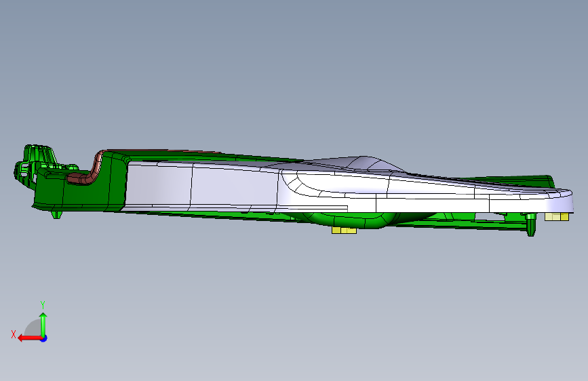The width and height of the screenshot is (588, 381).
Task: Pick the green locating peg under the left end
Action: (56, 214)
